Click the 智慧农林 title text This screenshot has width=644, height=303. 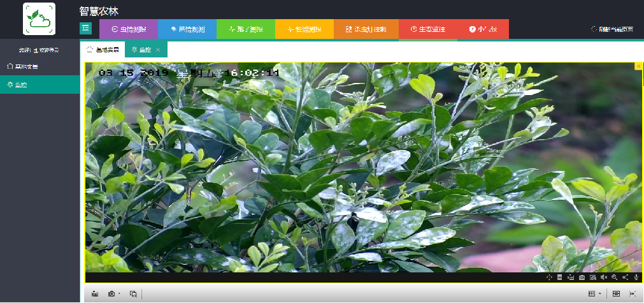(x=99, y=11)
